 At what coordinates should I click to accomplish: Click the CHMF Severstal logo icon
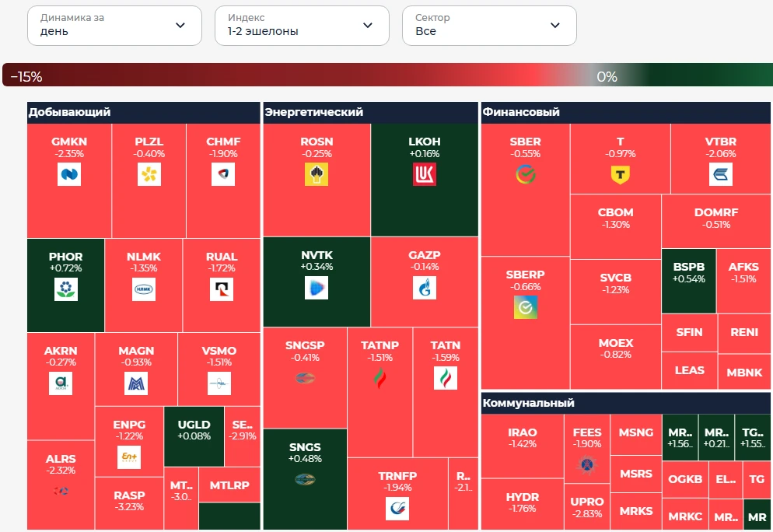223,174
